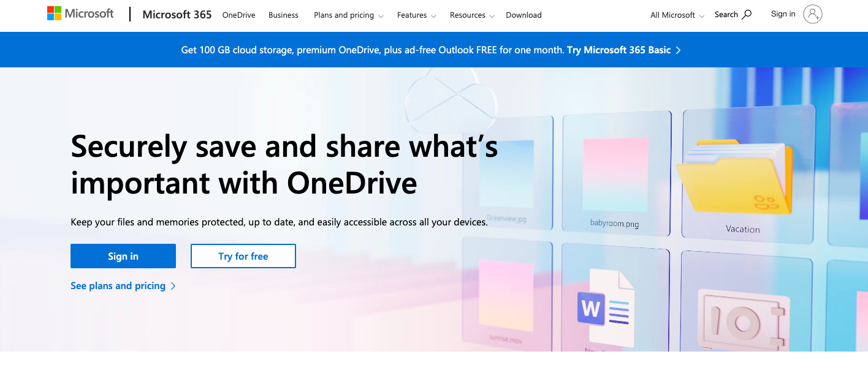The width and height of the screenshot is (868, 373).
Task: Click the Microsoft logo
Action: (x=80, y=14)
